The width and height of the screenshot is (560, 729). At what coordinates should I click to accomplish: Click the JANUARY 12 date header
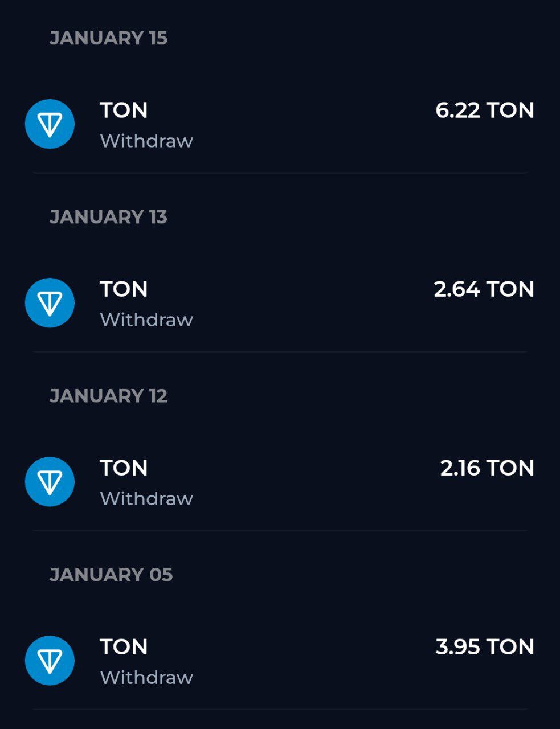108,396
